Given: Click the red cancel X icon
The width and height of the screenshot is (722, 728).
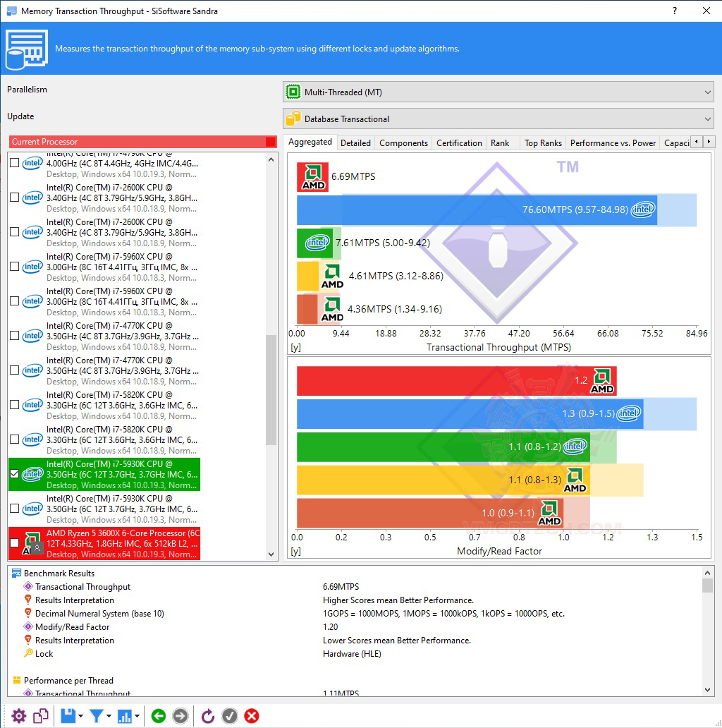Looking at the screenshot, I should point(252,716).
